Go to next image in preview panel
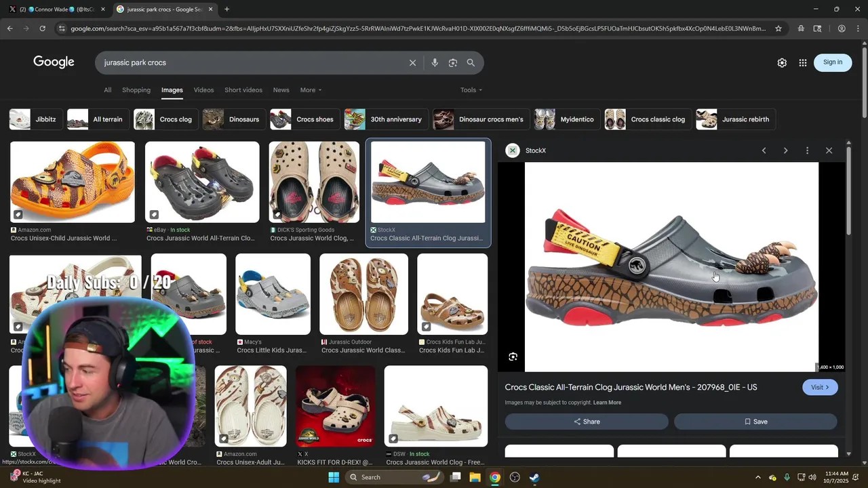The height and width of the screenshot is (488, 868). tap(785, 150)
